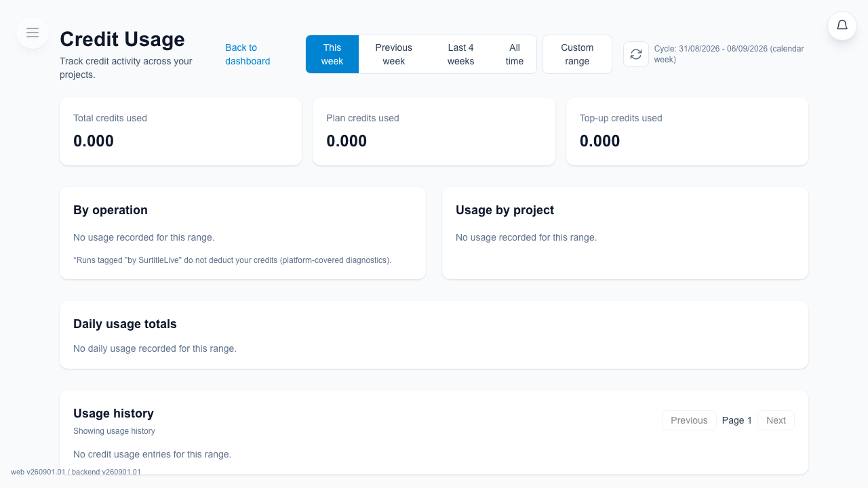Go to the Previous history page
Viewport: 868px width, 488px height.
pos(689,420)
